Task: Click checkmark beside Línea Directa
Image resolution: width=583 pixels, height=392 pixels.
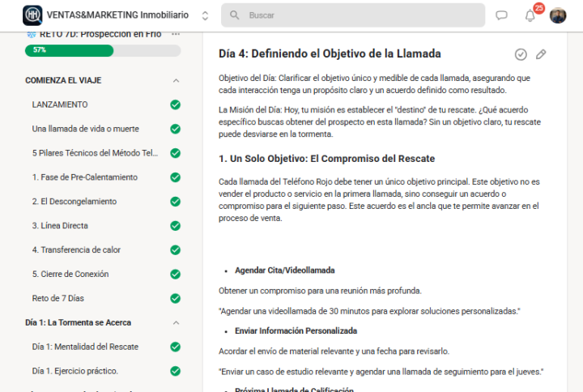Action: (176, 226)
